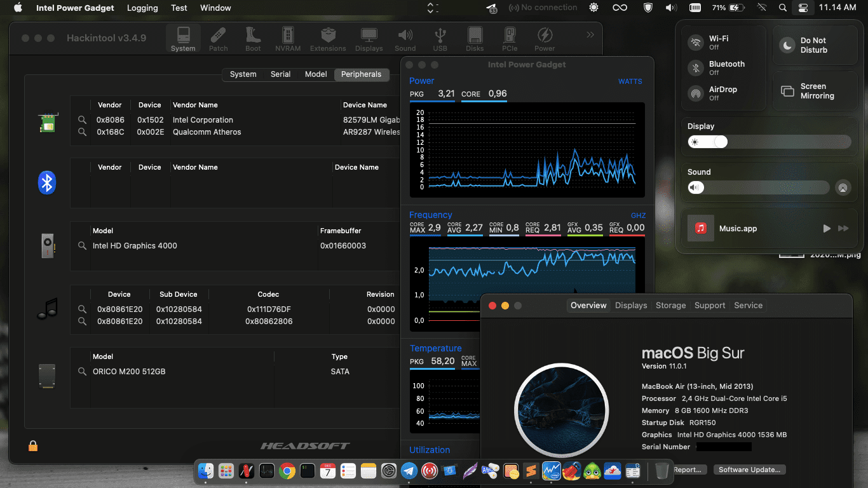The height and width of the screenshot is (488, 868).
Task: Switch to Overview tab in About This Mac
Action: [588, 306]
